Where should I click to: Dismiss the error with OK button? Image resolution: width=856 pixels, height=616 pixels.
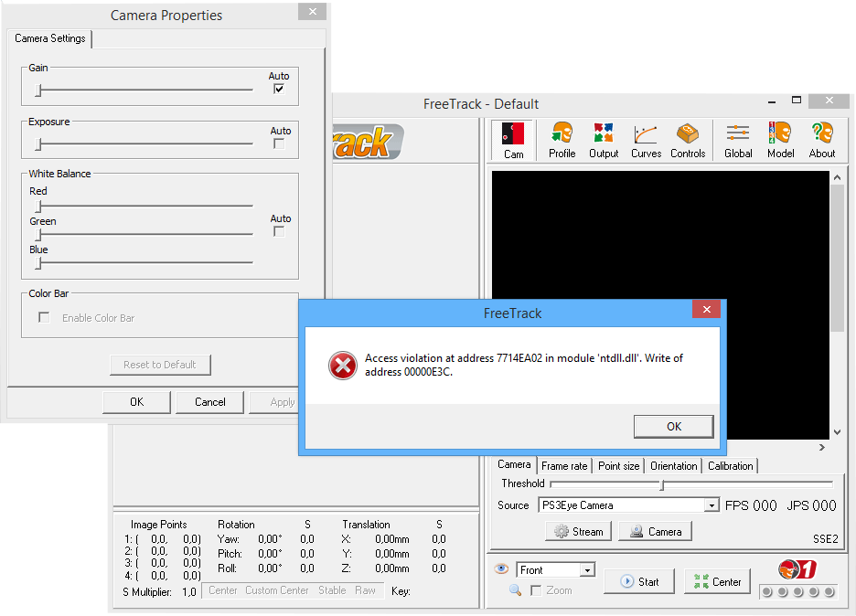[x=674, y=427]
